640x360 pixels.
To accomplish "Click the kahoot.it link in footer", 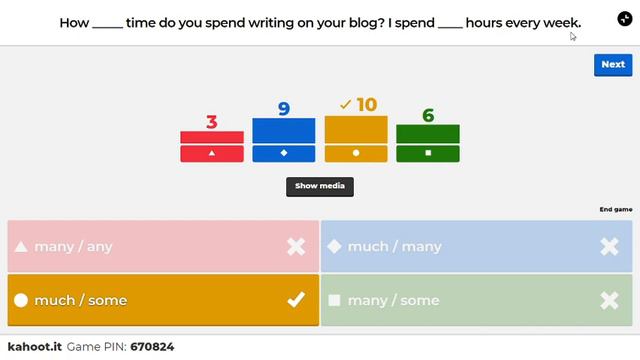I will pyautogui.click(x=35, y=347).
